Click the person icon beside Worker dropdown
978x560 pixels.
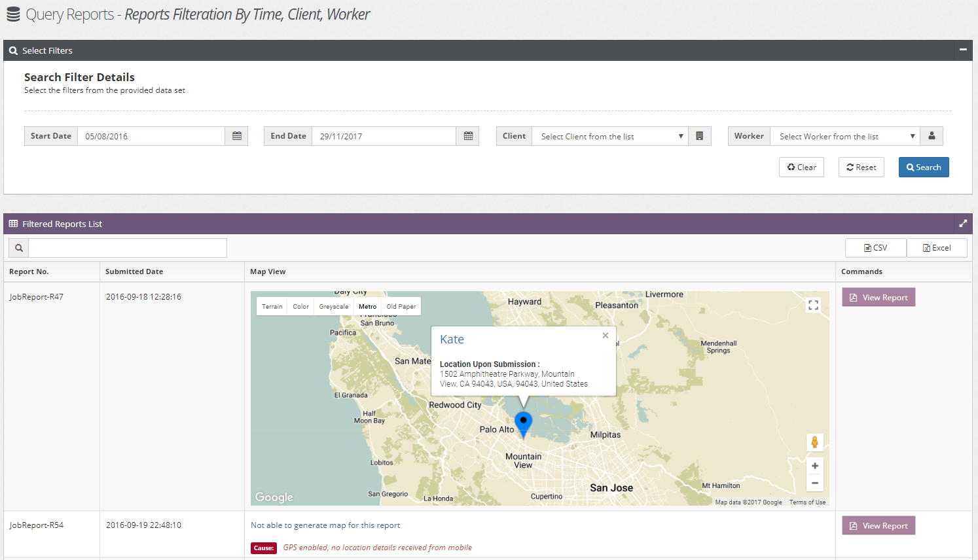click(932, 136)
